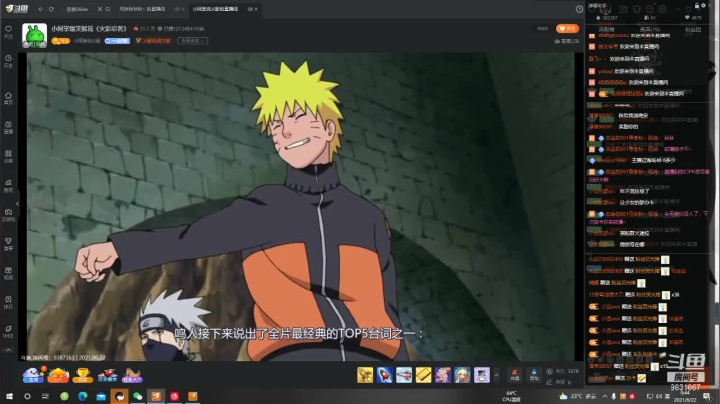Screen dimensions: 720x404
Task: Collapse the left sidebar with the arrow handle
Action: [x=17, y=203]
